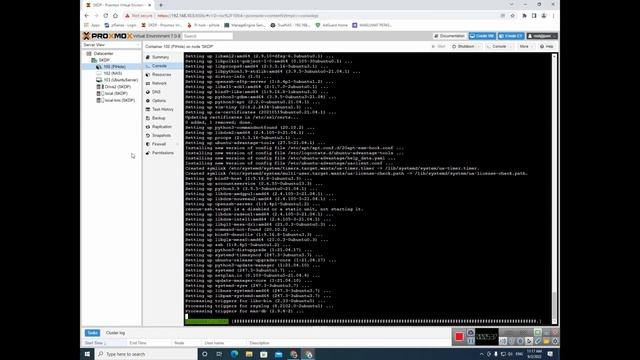
Task: Open a new browser tab
Action: tap(161, 5)
